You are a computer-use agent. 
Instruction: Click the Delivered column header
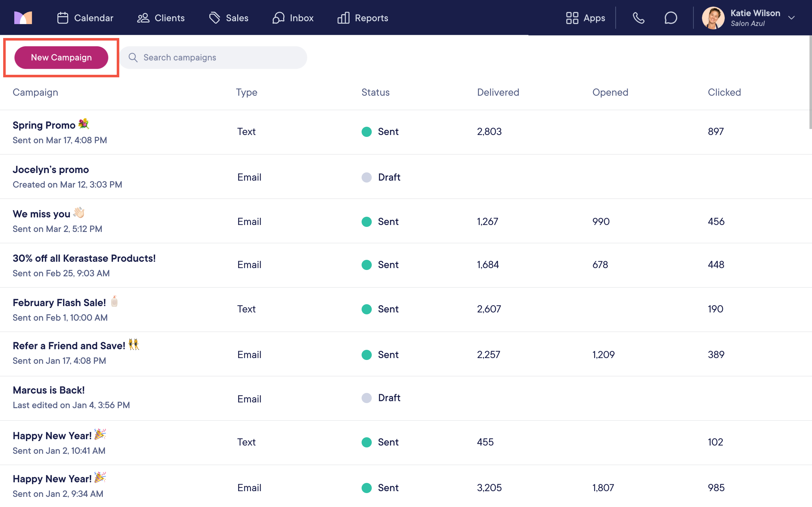click(498, 92)
